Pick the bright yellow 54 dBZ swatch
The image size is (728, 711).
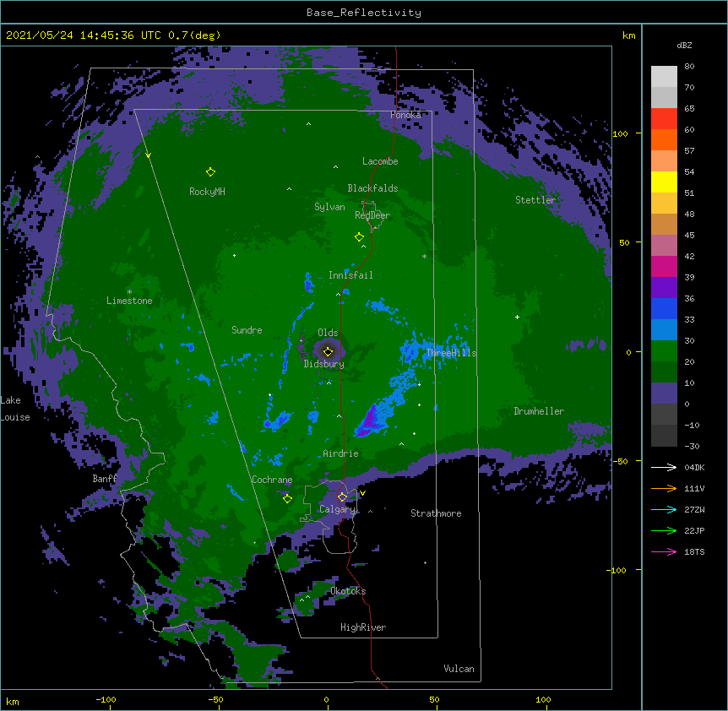point(664,182)
